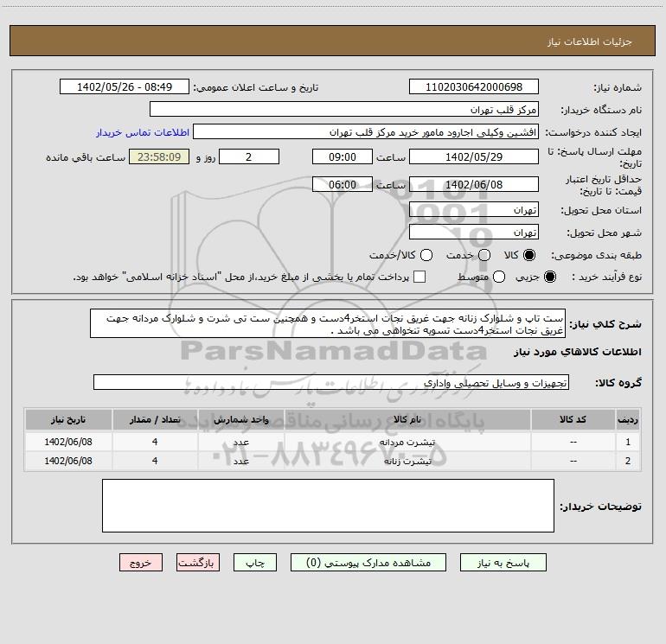The image size is (666, 644).
Task: Open اطلاعات تماس خریدار link
Action: click(x=143, y=132)
